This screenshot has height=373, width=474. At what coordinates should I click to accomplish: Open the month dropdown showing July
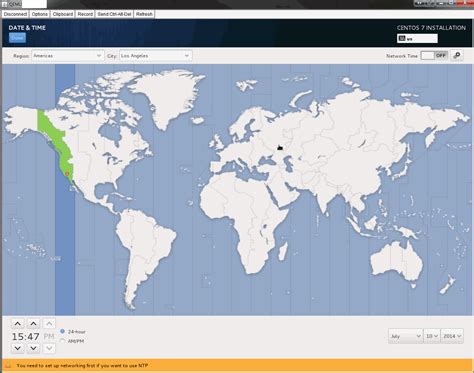[405, 336]
